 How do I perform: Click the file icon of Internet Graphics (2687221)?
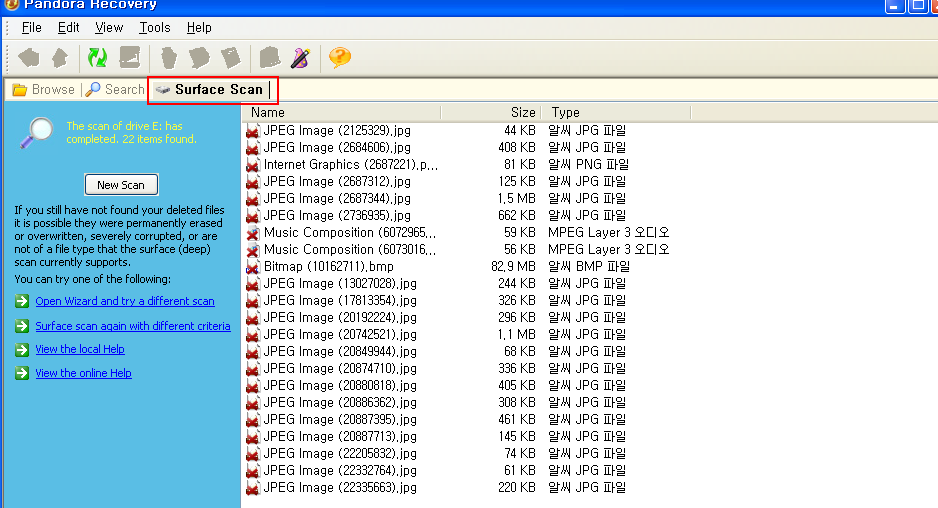(x=253, y=165)
